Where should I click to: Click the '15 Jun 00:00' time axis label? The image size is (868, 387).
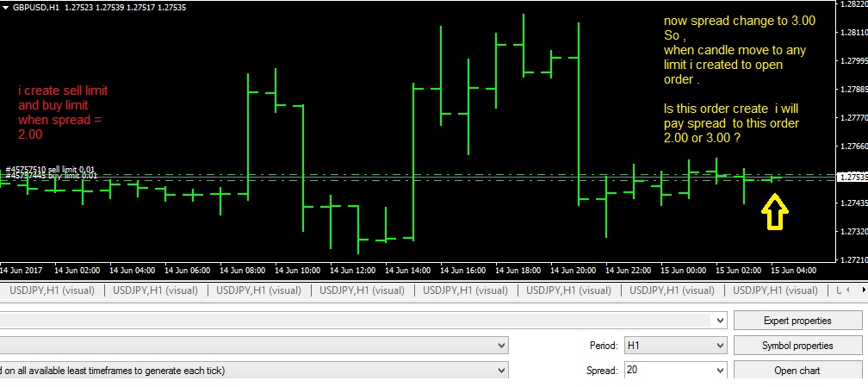coord(683,271)
